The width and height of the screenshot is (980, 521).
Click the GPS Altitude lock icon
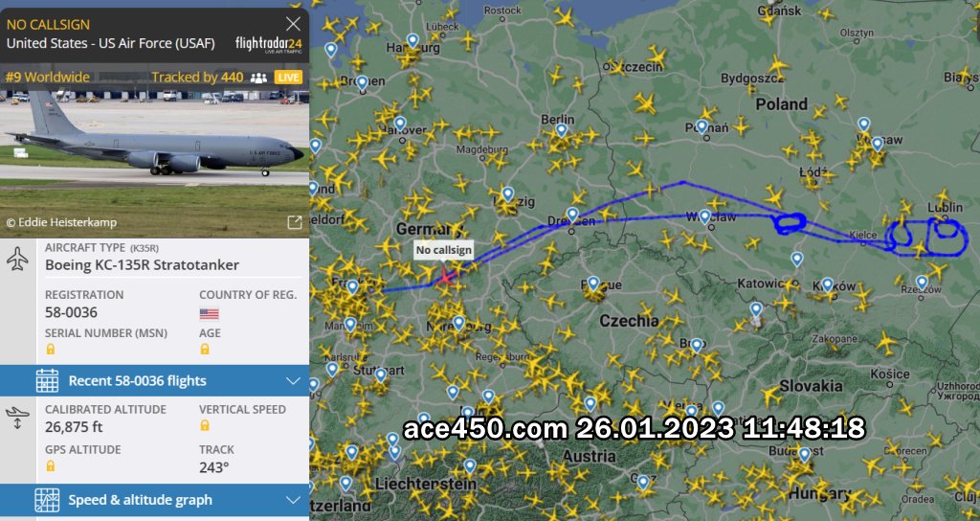coord(51,465)
